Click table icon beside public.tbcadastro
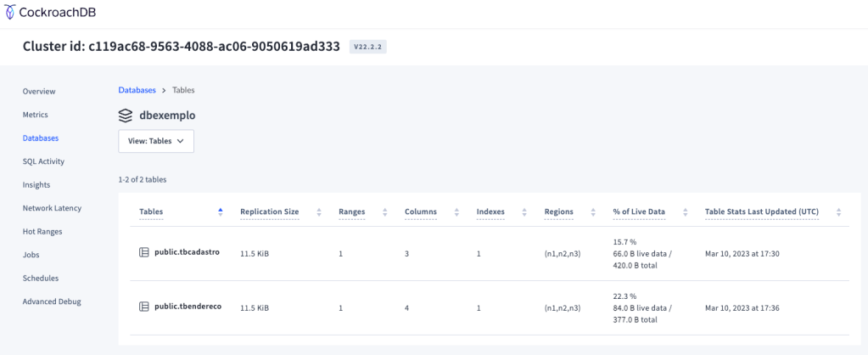This screenshot has width=868, height=355. [144, 252]
